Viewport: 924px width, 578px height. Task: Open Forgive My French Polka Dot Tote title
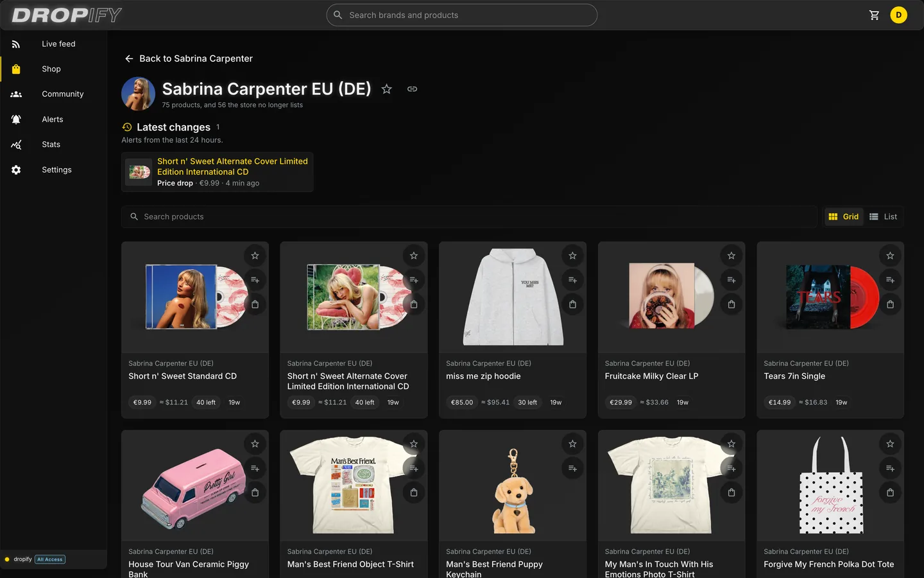(x=828, y=565)
